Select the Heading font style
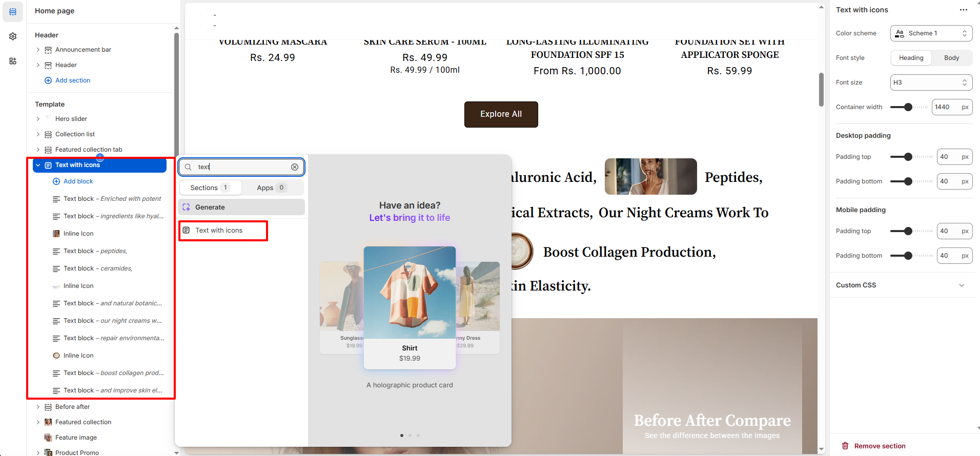980x456 pixels. 911,58
